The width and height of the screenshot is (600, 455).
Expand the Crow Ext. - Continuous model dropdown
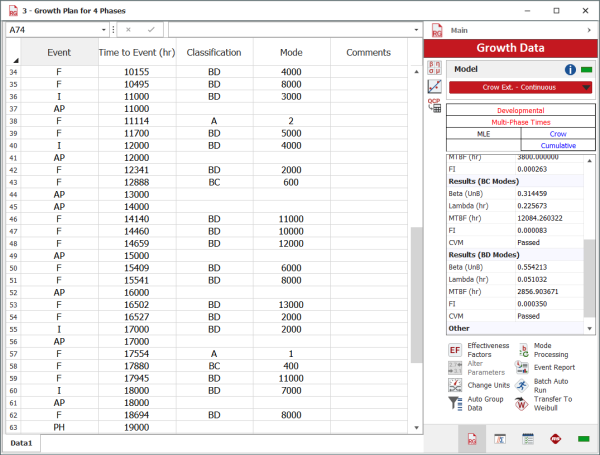585,87
